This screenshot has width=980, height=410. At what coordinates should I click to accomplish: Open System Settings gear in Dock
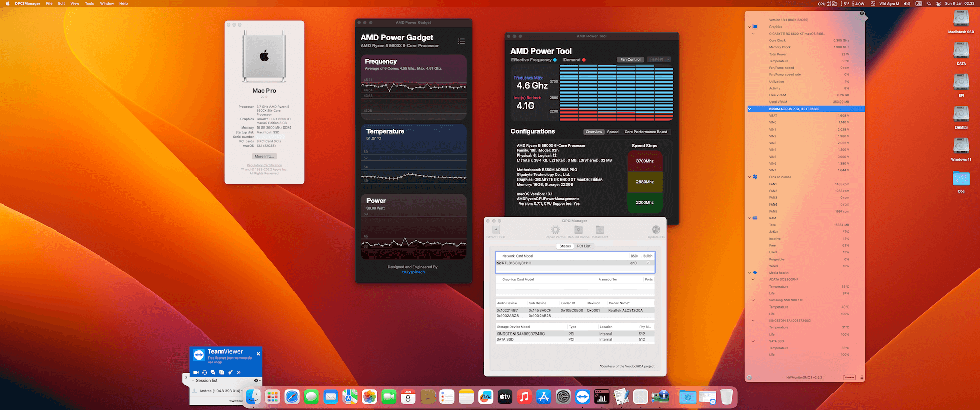(563, 397)
